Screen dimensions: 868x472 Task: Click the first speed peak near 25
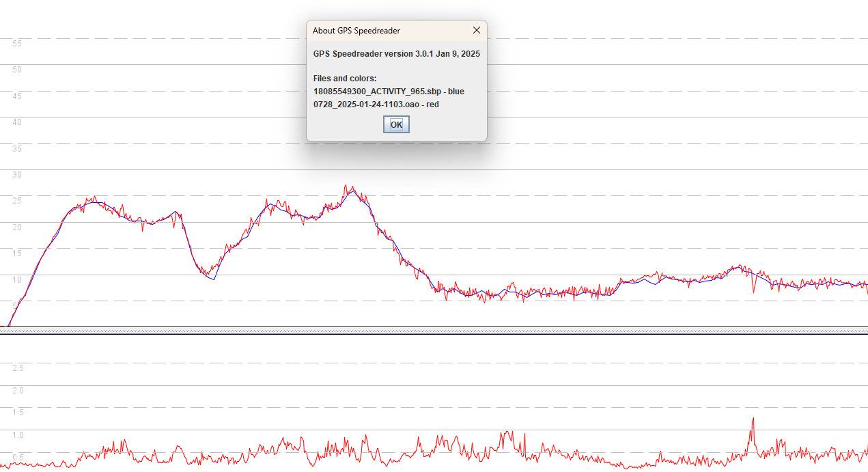(x=94, y=199)
